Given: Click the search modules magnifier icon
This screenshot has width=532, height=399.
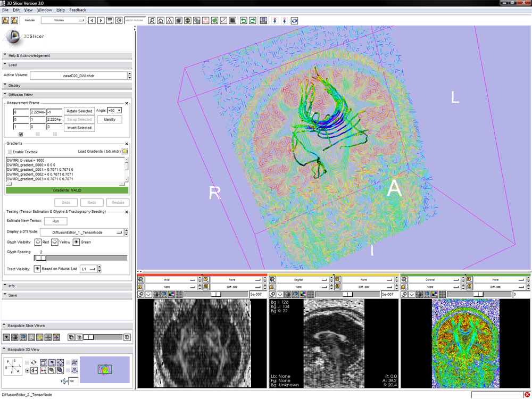Looking at the screenshot, I should click(152, 21).
